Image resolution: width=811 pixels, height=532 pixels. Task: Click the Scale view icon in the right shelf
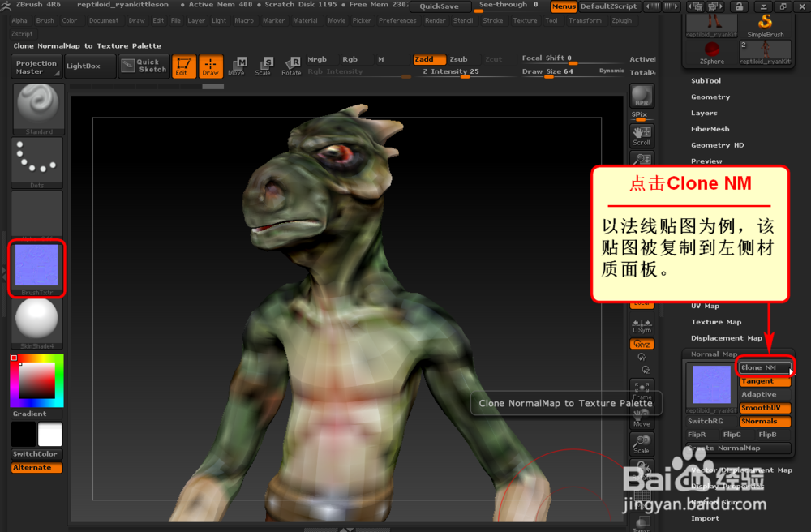tap(642, 444)
